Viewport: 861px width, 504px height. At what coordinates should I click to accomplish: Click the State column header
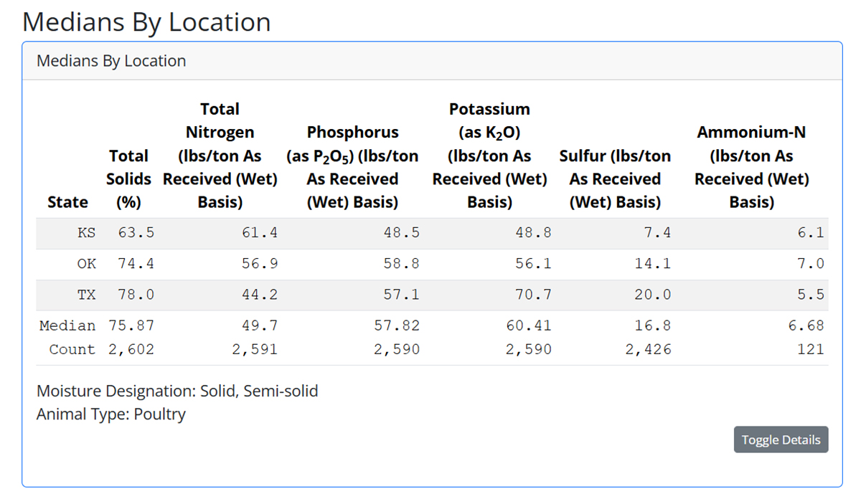pyautogui.click(x=67, y=202)
